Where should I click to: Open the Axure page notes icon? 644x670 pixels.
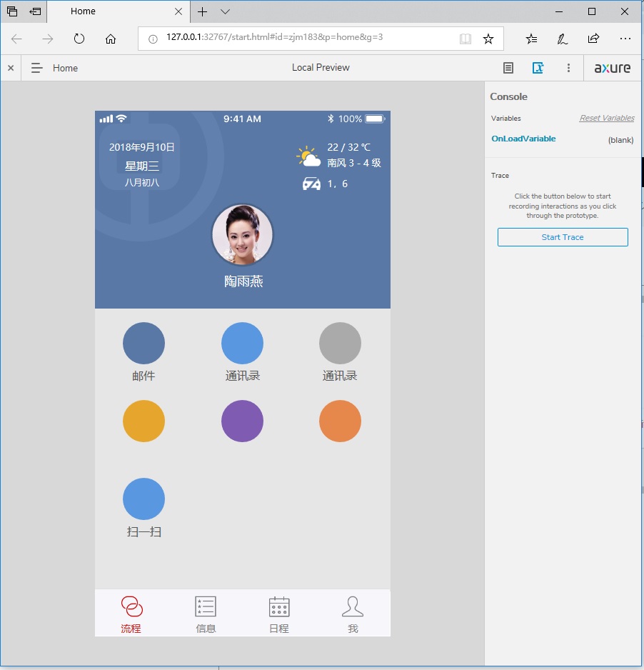508,68
